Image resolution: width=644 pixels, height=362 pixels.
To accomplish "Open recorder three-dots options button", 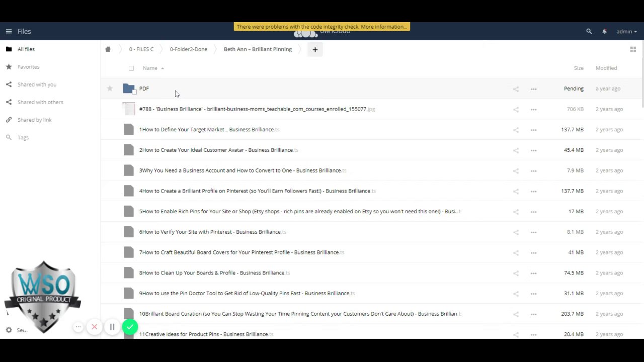I will click(x=78, y=327).
